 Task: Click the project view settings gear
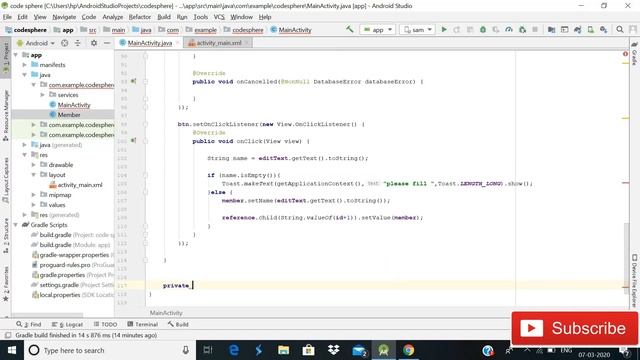coord(94,43)
